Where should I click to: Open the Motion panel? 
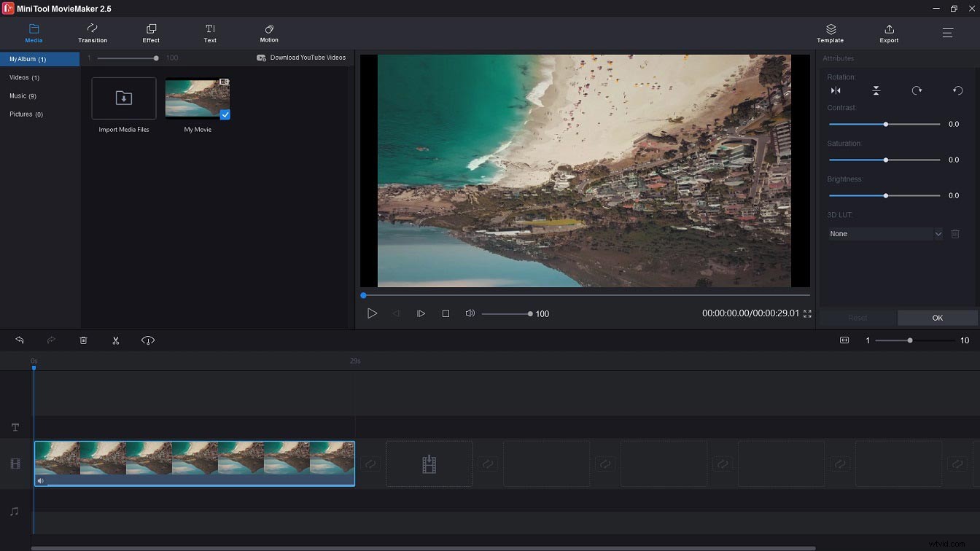coord(269,33)
